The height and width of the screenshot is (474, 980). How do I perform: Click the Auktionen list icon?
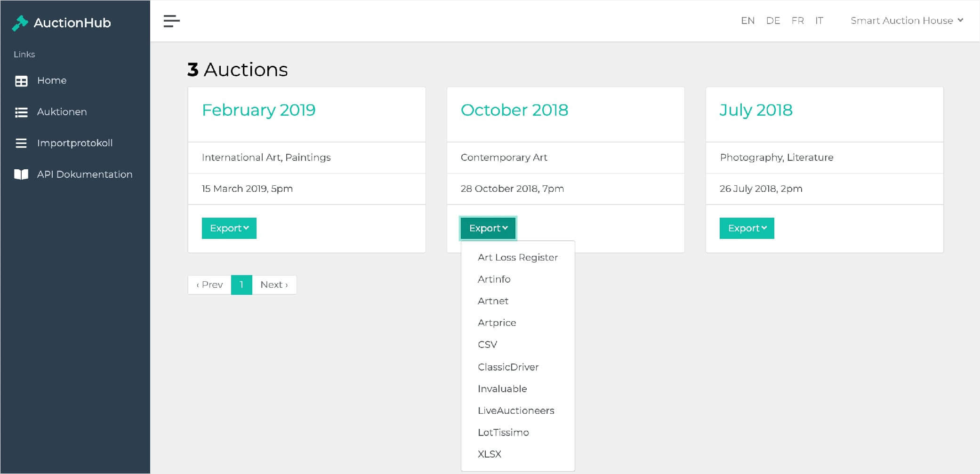[21, 112]
